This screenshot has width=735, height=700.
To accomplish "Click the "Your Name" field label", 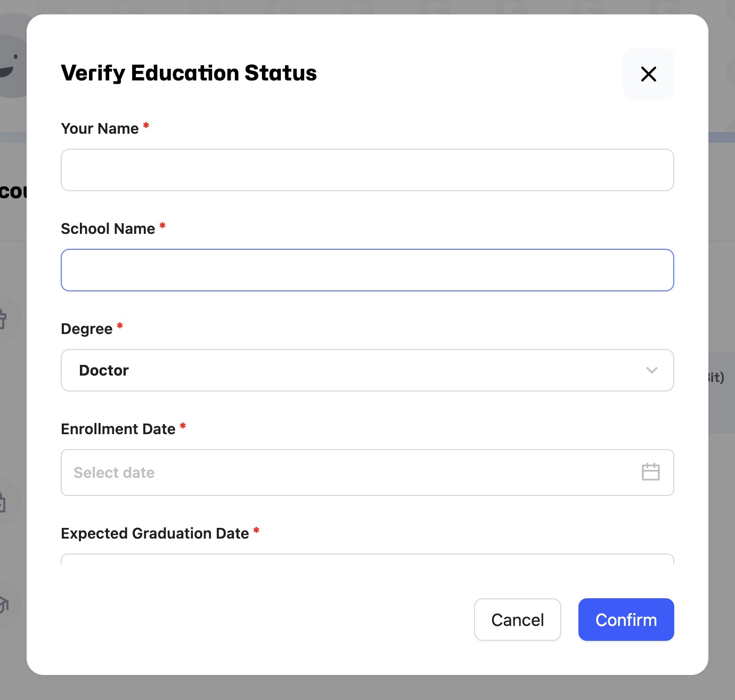I will pos(100,129).
